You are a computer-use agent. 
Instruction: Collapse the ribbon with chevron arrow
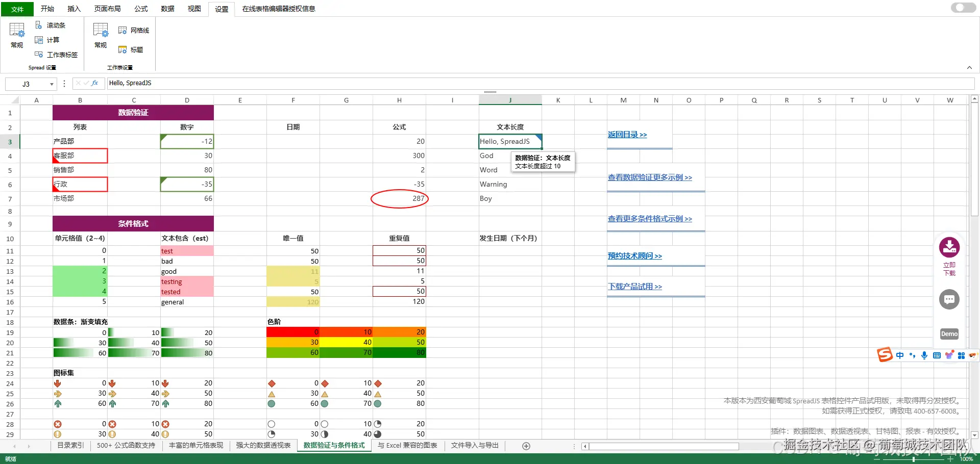coord(969,68)
